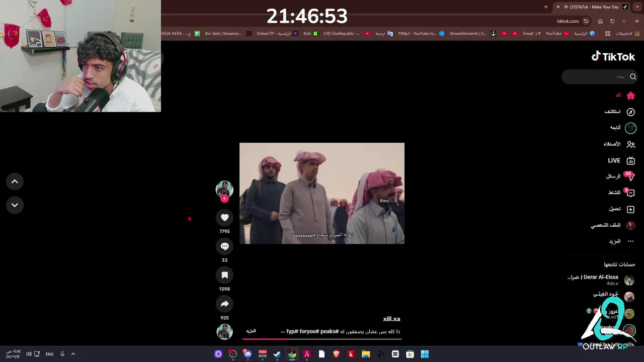Open Steam from the taskbar
The width and height of the screenshot is (644, 362).
pyautogui.click(x=277, y=354)
